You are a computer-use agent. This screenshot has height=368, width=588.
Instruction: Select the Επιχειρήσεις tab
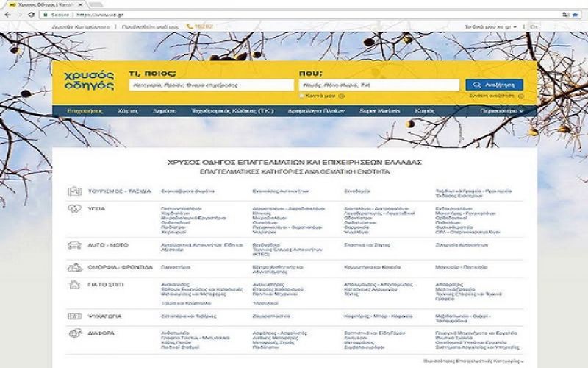pyautogui.click(x=85, y=111)
